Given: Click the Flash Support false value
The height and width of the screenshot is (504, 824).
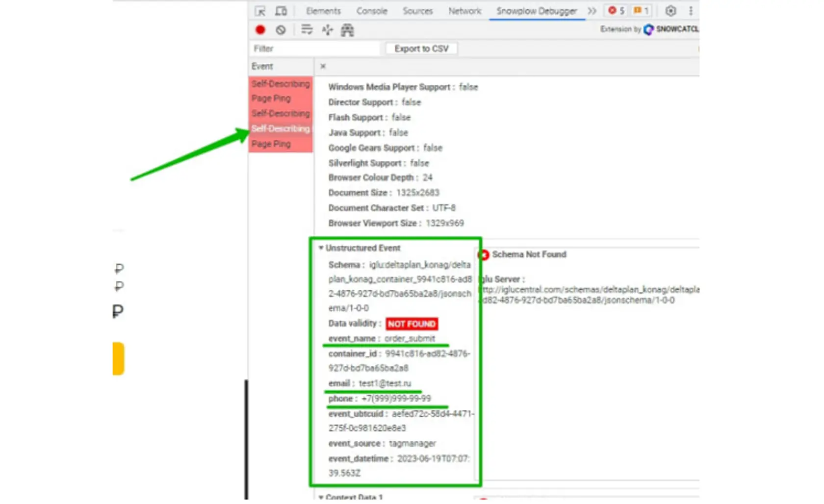Looking at the screenshot, I should pos(401,118).
